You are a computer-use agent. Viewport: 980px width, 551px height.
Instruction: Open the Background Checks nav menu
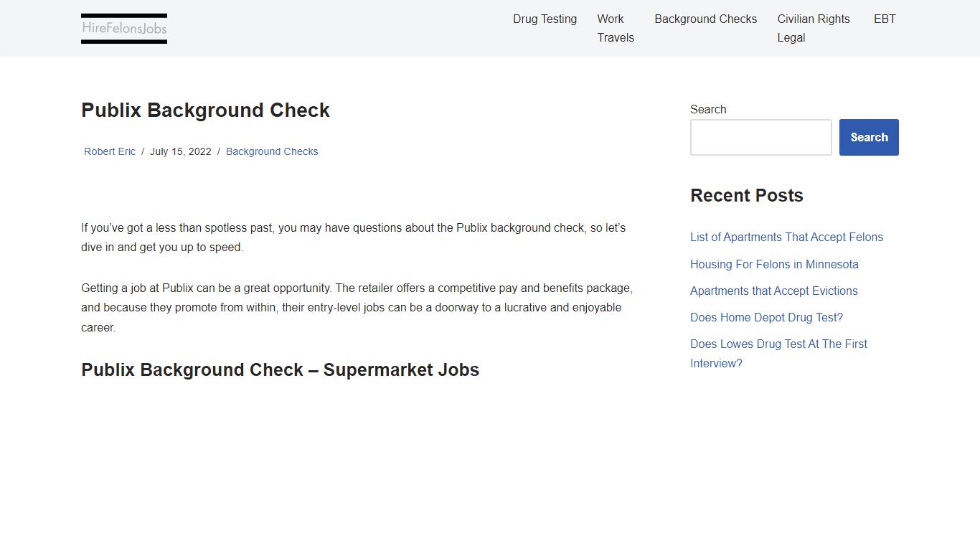tap(705, 19)
